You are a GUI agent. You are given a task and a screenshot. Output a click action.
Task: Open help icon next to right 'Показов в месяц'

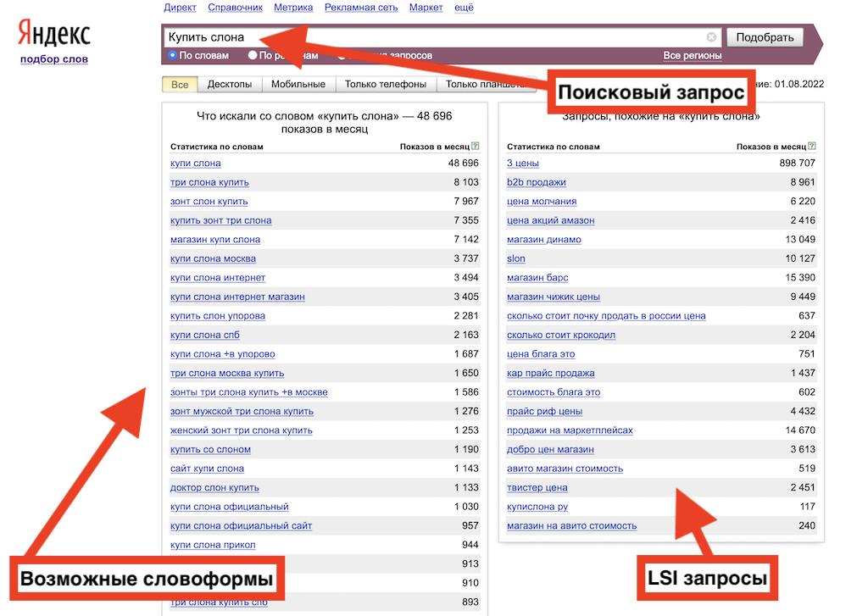[x=811, y=146]
